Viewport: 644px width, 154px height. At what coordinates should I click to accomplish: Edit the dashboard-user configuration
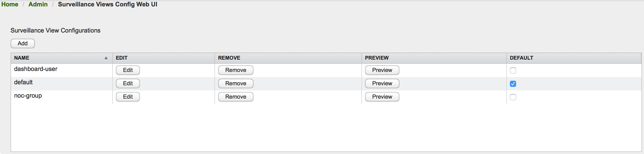[128, 70]
